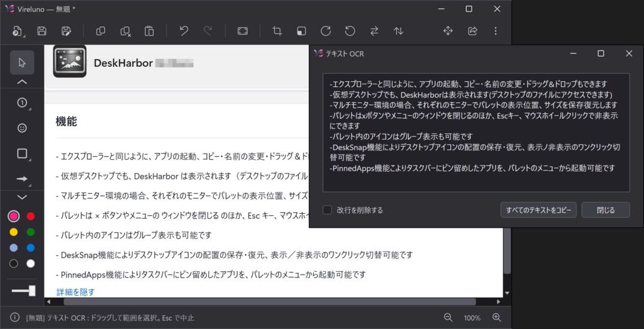This screenshot has width=644, height=329.
Task: Pick the red color swatch
Action: point(31,216)
